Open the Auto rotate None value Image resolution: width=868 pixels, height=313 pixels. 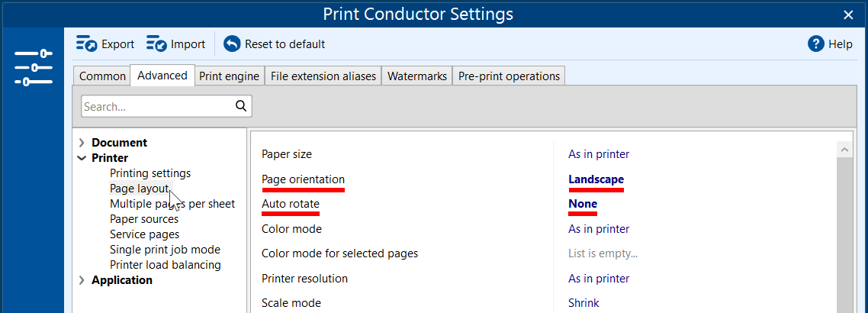click(583, 204)
